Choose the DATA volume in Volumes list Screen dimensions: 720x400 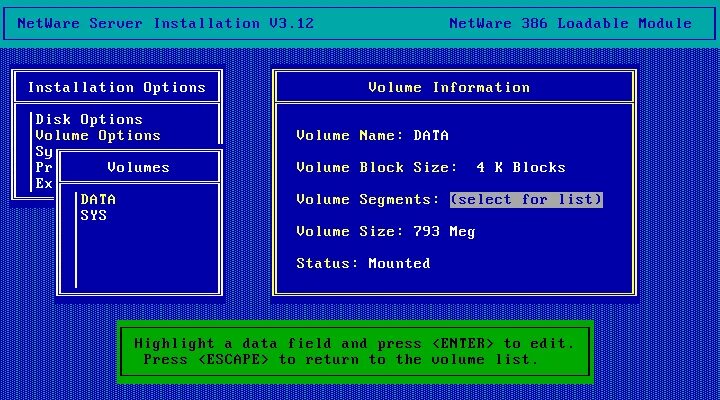98,199
